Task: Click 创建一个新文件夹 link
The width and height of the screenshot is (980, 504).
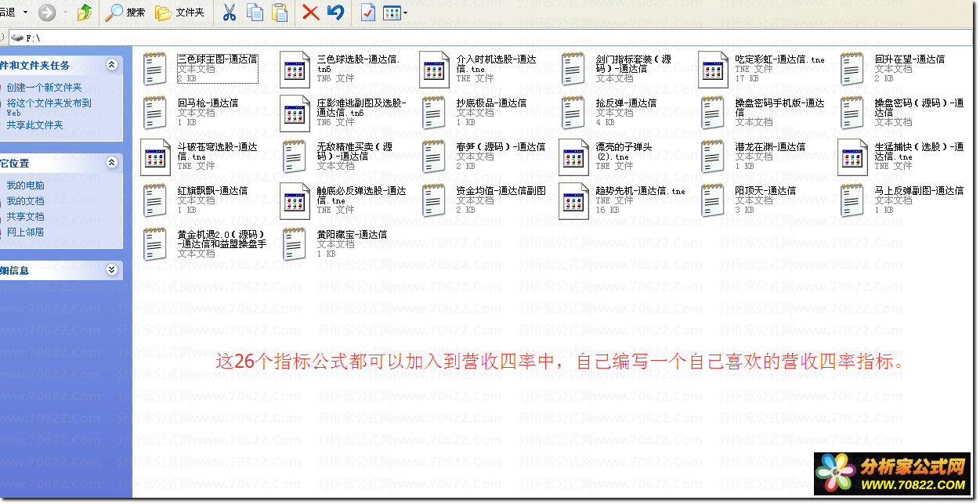Action: [44, 88]
